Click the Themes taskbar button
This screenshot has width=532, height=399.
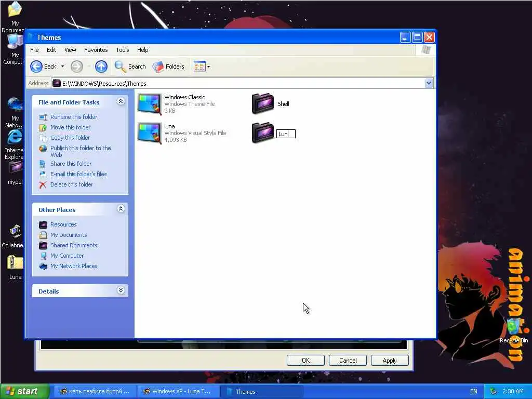pos(261,392)
